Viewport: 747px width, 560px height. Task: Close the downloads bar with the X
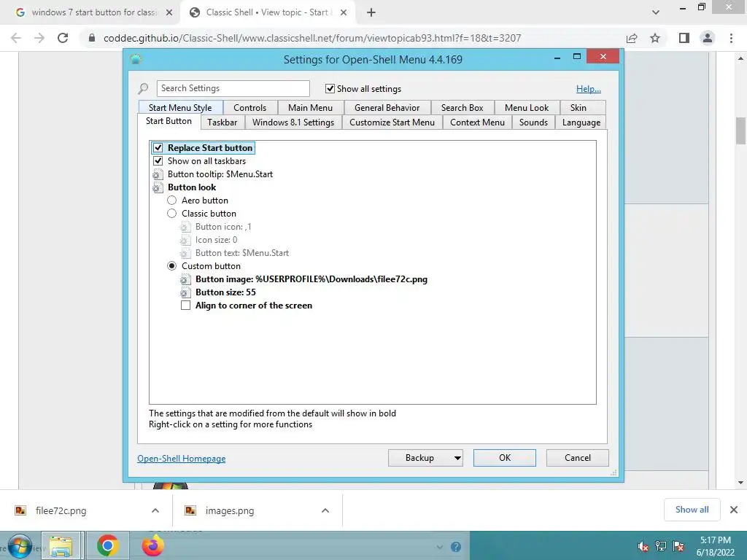734,510
